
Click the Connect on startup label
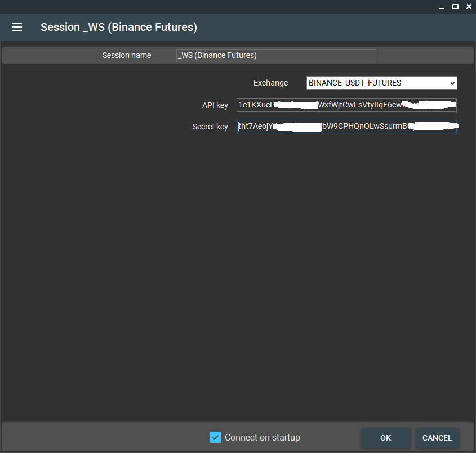pyautogui.click(x=263, y=437)
